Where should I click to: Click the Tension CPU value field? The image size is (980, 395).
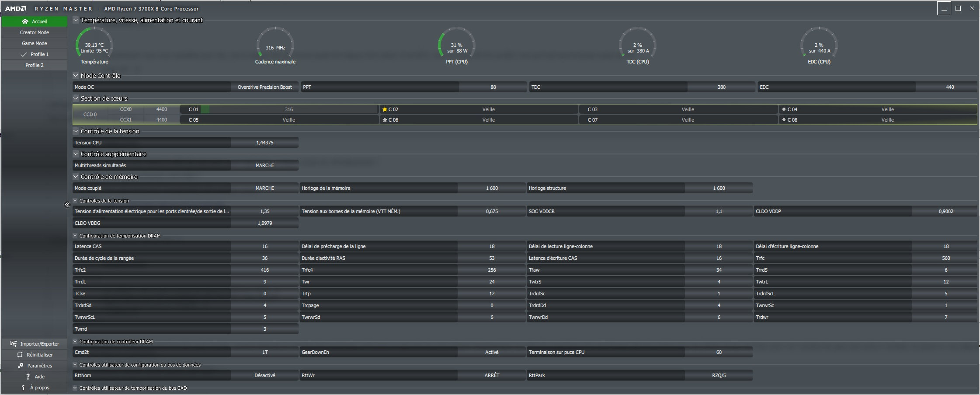[x=264, y=143]
